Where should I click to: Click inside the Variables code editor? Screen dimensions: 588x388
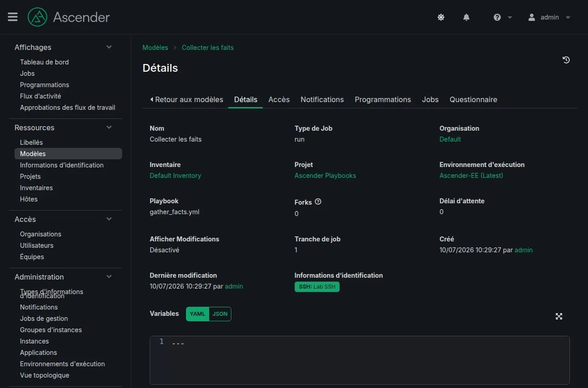[359, 360]
